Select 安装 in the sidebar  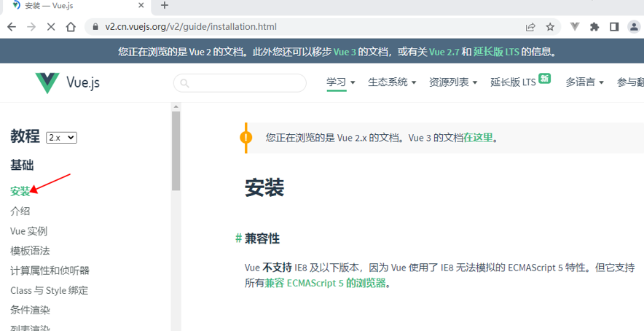click(20, 191)
